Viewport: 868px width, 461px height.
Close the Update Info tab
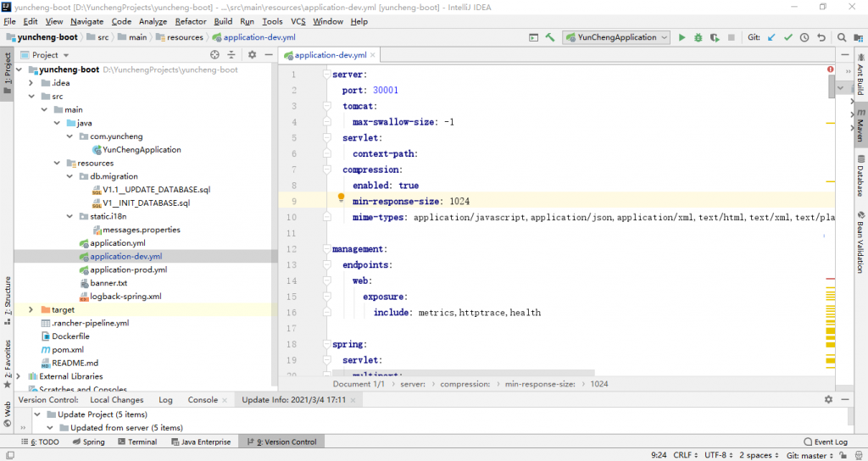(353, 400)
